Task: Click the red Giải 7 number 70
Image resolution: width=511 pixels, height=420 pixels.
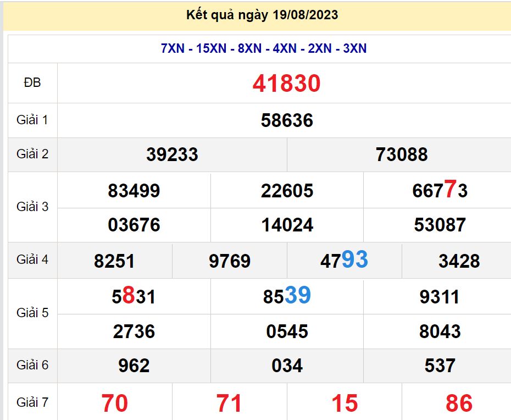Action: 114,404
